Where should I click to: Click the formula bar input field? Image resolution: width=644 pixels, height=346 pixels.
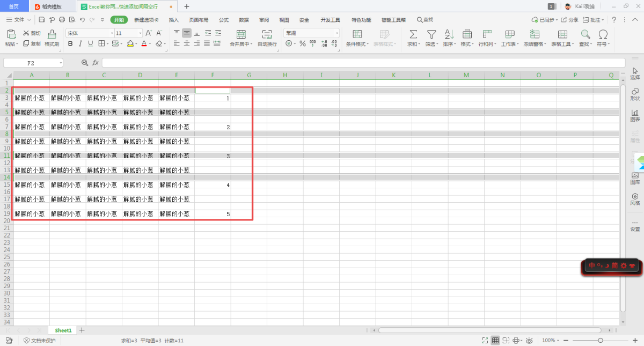point(360,63)
